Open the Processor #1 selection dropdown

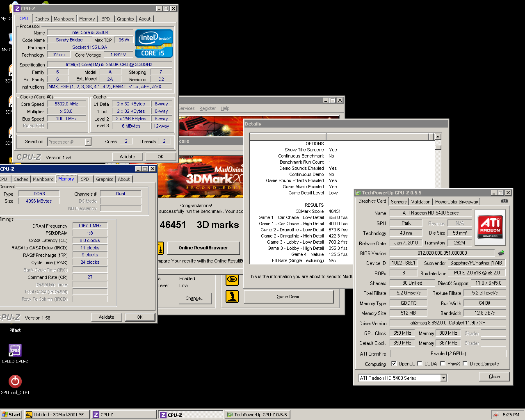(x=88, y=142)
